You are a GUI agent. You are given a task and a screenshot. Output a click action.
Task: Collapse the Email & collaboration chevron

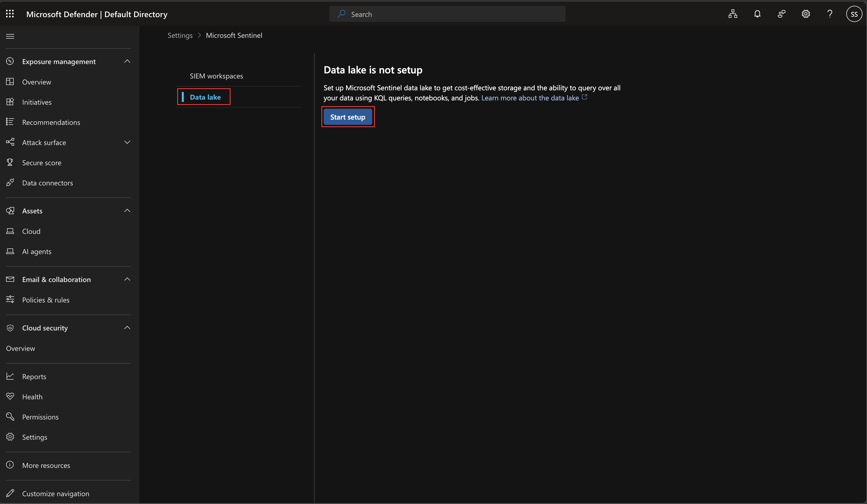[127, 279]
